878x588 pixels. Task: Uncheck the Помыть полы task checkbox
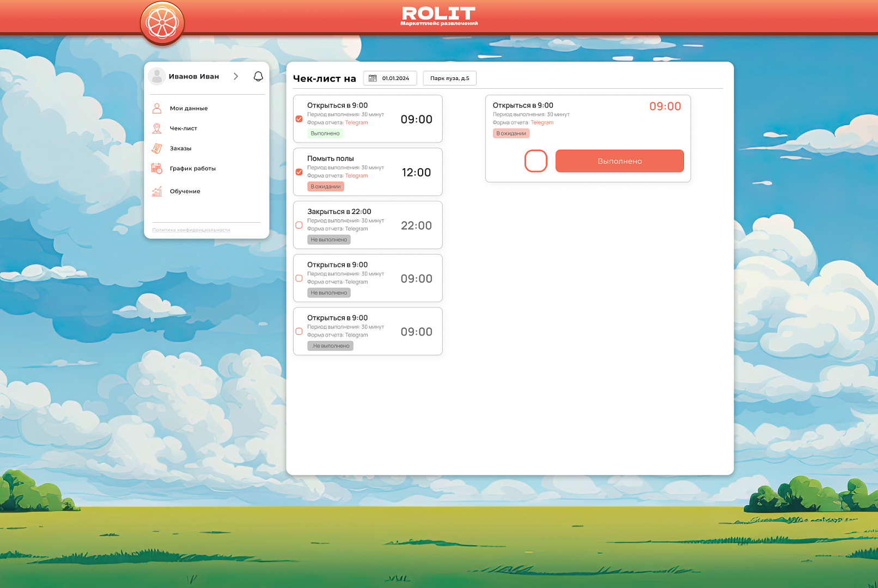point(299,172)
